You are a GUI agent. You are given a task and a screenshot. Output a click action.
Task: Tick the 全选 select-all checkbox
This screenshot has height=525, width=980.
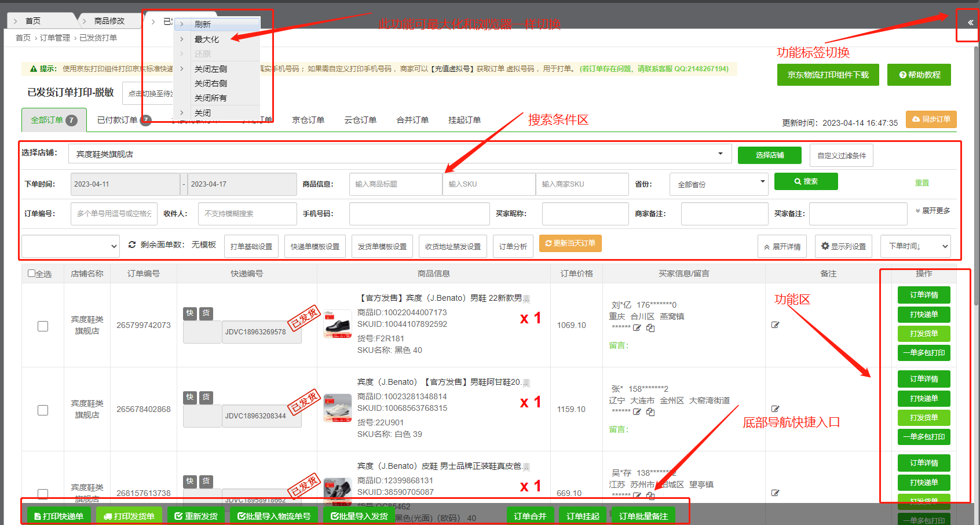[32, 274]
